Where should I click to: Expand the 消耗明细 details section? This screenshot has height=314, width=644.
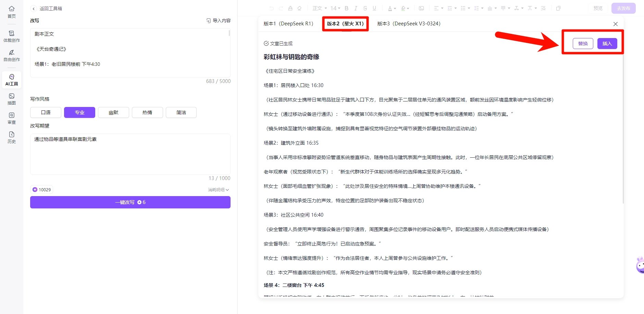pos(218,189)
